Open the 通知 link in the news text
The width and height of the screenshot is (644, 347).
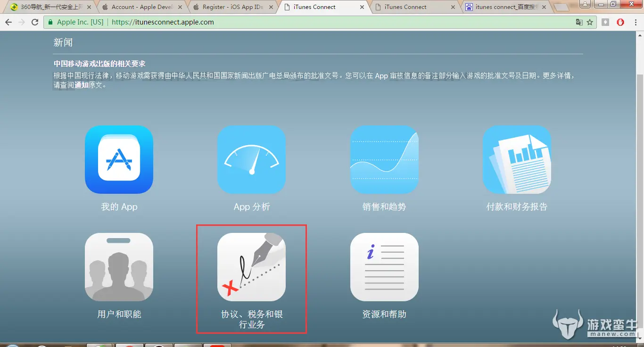coord(82,85)
